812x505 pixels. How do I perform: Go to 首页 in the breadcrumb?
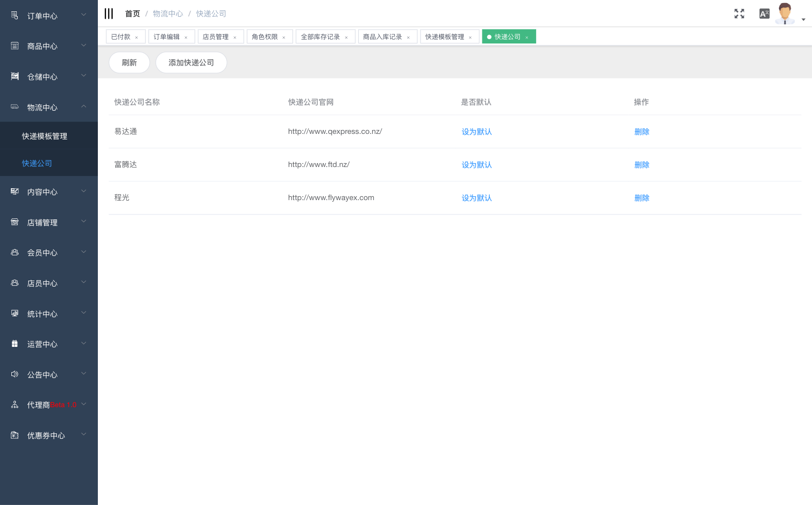[132, 14]
